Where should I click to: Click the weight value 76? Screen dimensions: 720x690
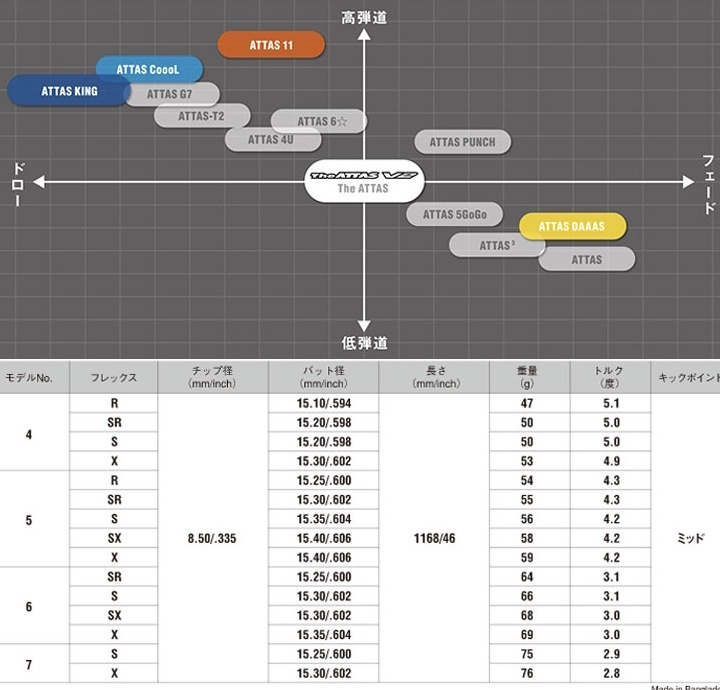coord(527,673)
